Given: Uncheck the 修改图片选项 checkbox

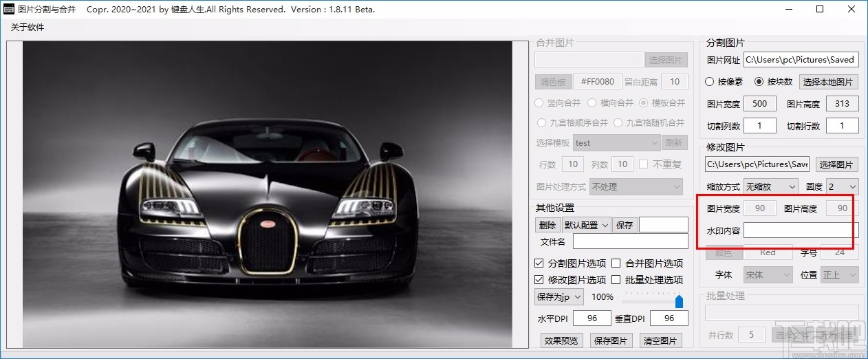Looking at the screenshot, I should (x=540, y=280).
